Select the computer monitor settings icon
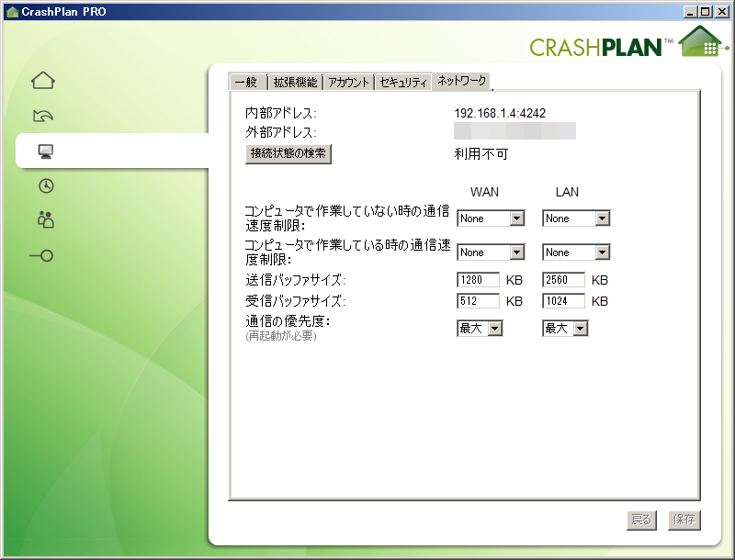This screenshot has width=735, height=560. click(46, 151)
